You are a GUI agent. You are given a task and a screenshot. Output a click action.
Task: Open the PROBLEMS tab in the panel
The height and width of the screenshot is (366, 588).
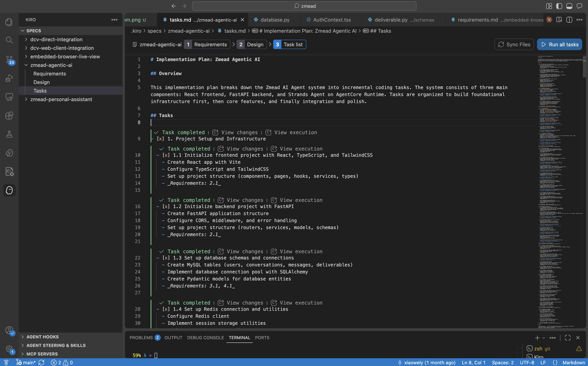(x=141, y=337)
